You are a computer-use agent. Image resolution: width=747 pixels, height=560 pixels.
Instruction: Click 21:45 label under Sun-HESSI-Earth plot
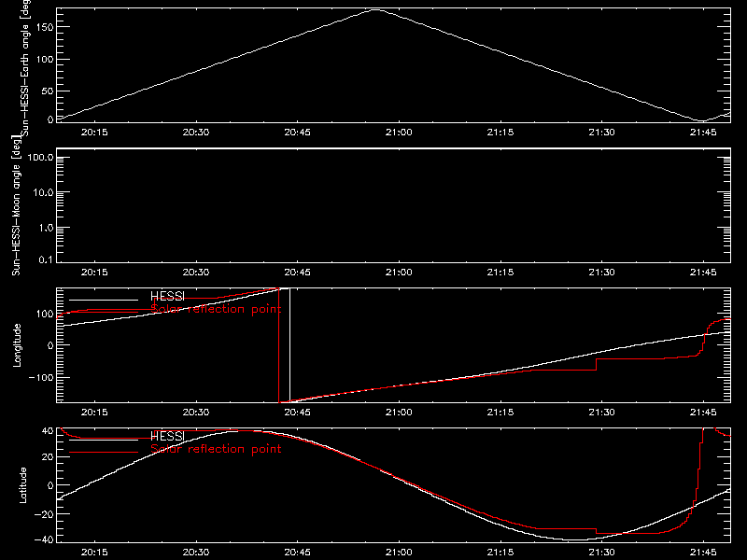[703, 132]
